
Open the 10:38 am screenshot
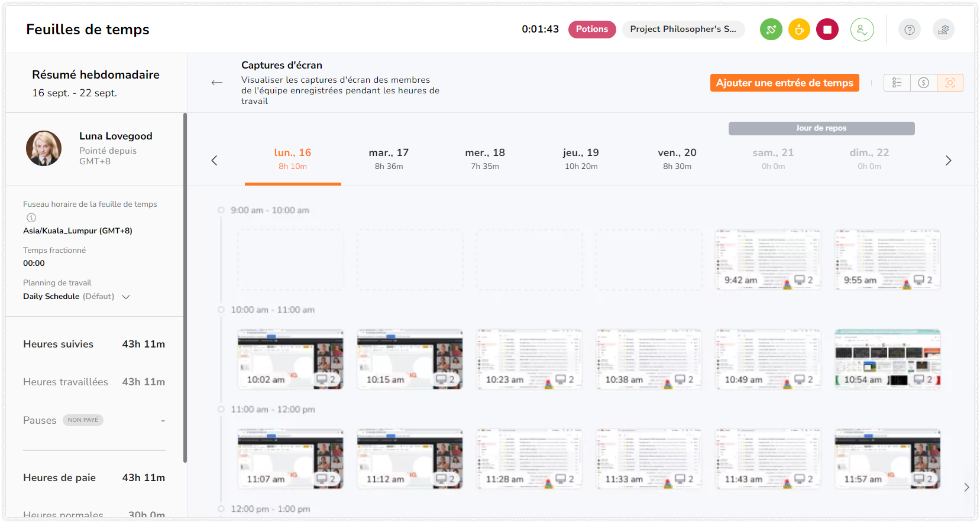[x=649, y=359]
